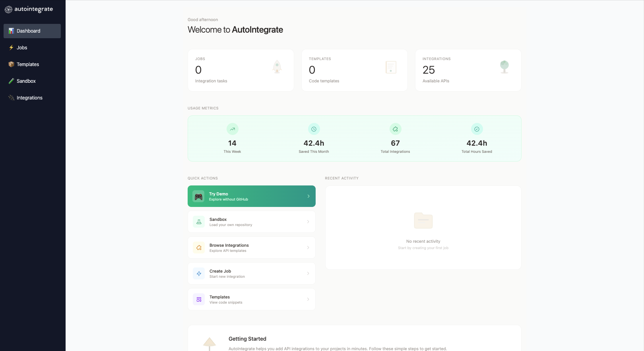Click the lamp icon beside Getting Started
644x351 pixels.
(209, 344)
